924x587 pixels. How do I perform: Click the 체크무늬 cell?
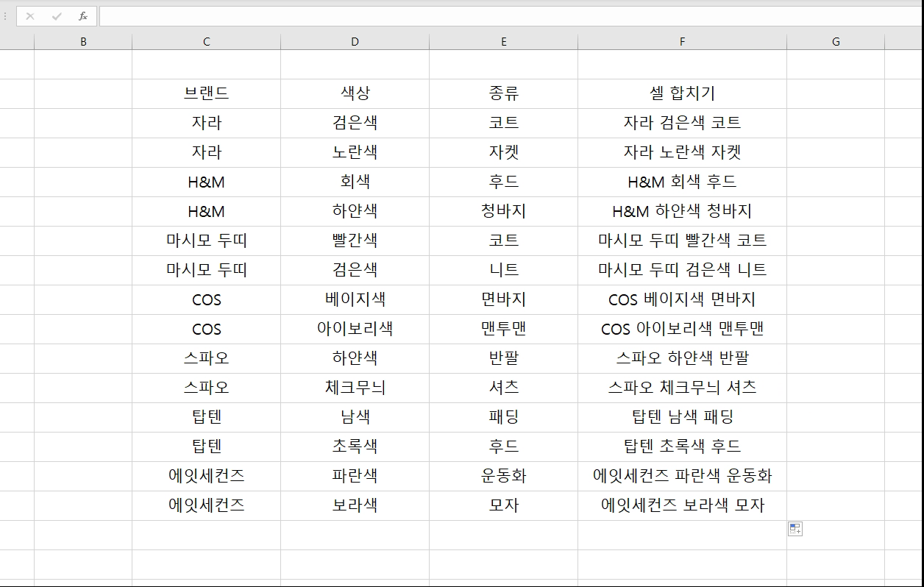355,388
